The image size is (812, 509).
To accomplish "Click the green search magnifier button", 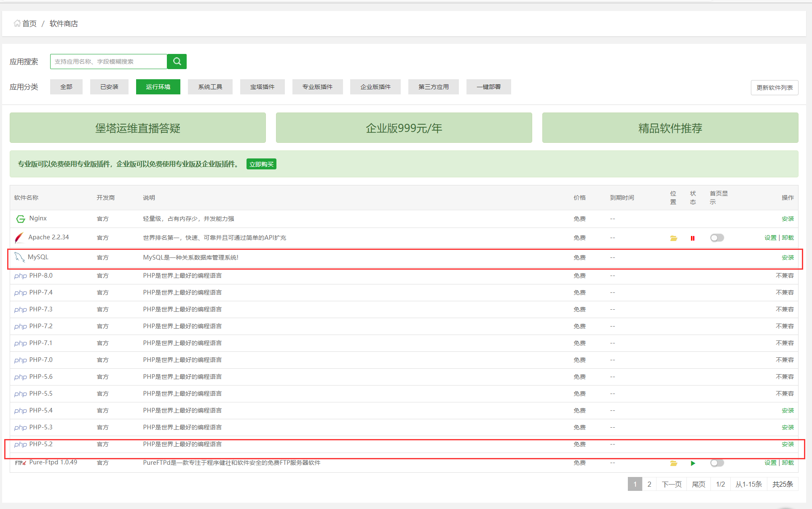I will pyautogui.click(x=177, y=62).
